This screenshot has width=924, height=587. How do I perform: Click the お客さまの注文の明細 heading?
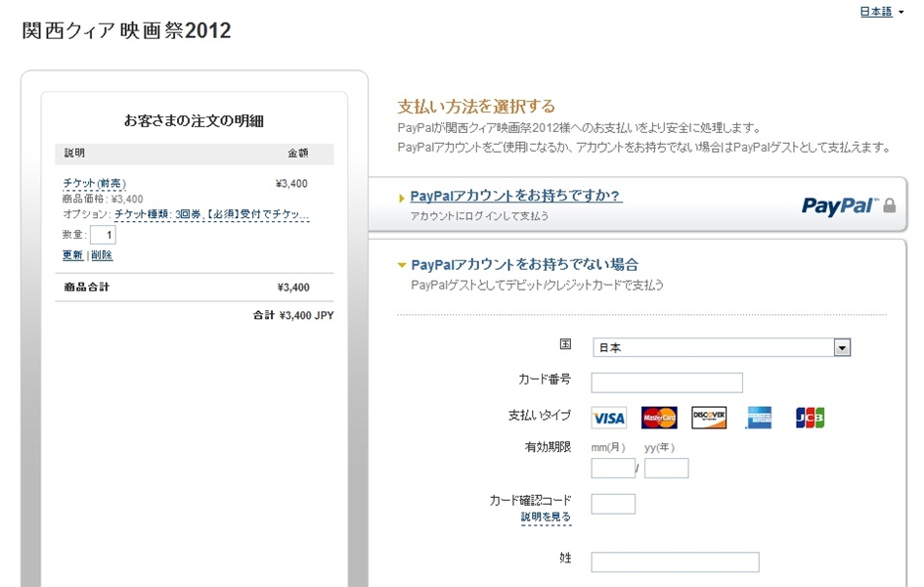click(194, 120)
